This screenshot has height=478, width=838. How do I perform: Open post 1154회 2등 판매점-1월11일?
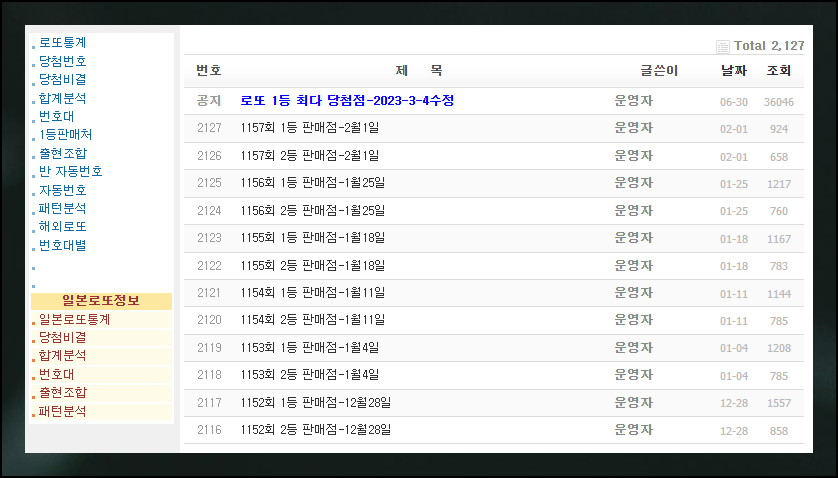click(x=313, y=320)
